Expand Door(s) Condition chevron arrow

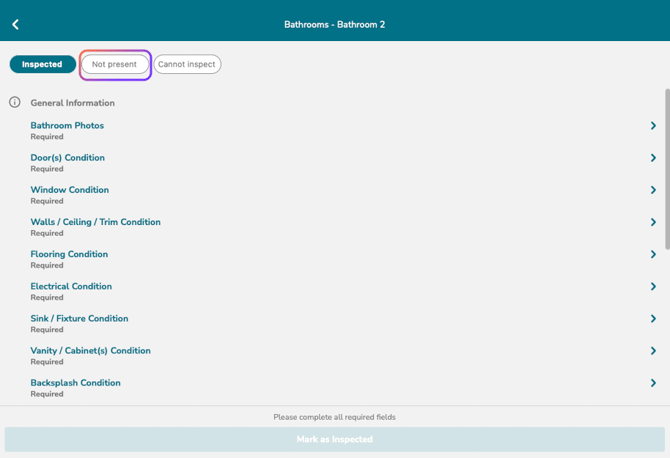tap(653, 158)
